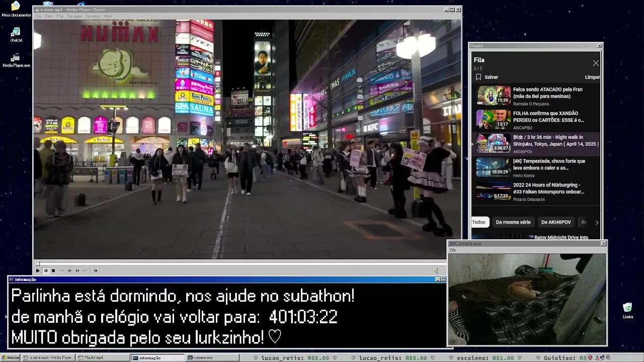Close the Camera.exe window
Image resolution: width=644 pixels, height=362 pixels.
(603, 243)
